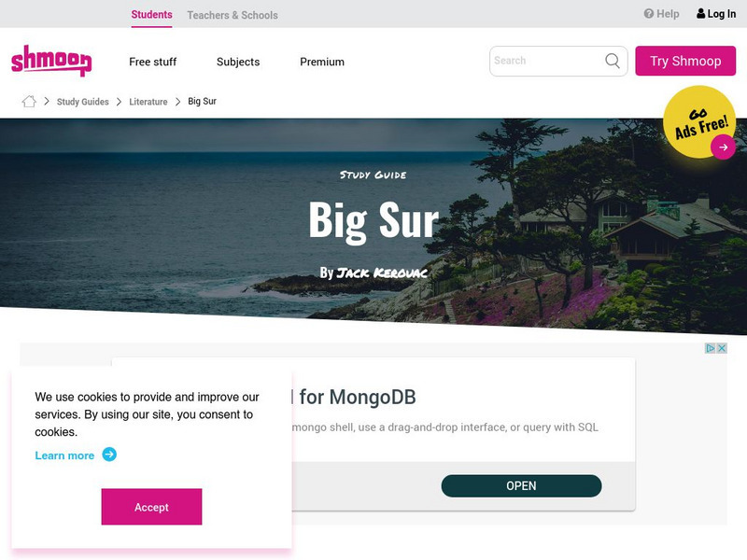This screenshot has height=560, width=747.
Task: Click the Learn more arrow icon
Action: pos(109,455)
